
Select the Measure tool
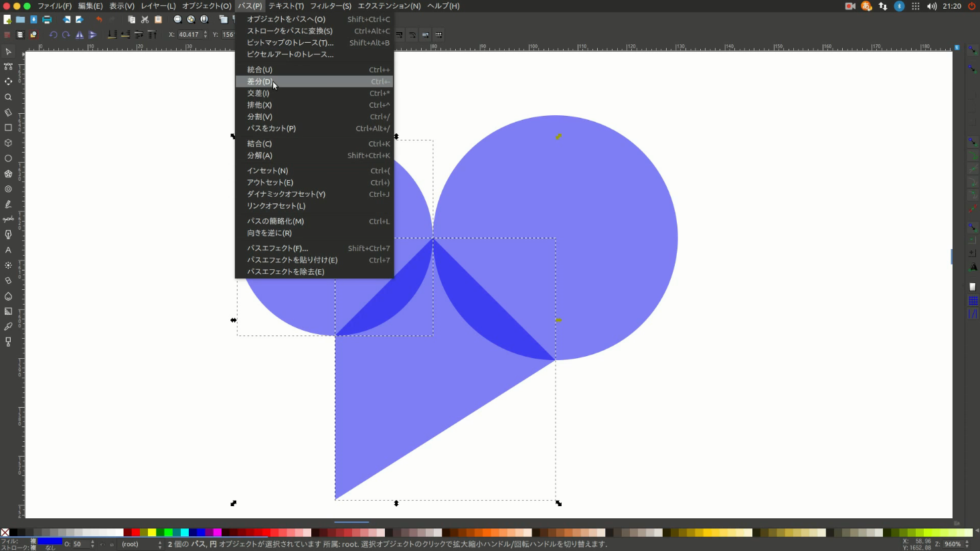(x=8, y=112)
